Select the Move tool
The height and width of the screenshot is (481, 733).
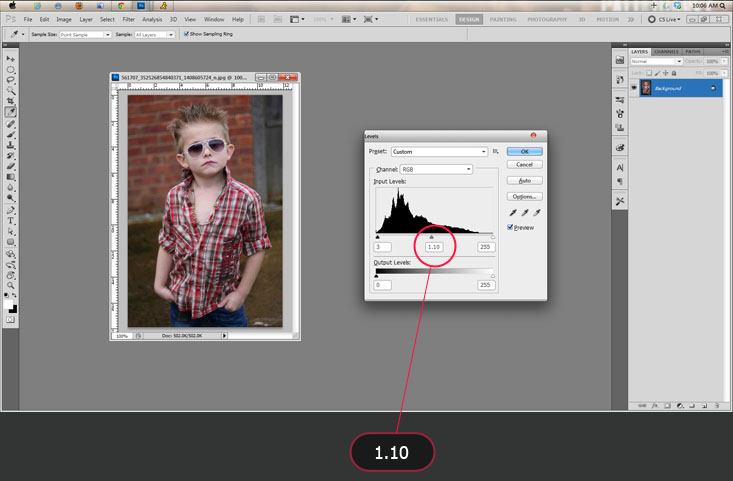click(10, 59)
